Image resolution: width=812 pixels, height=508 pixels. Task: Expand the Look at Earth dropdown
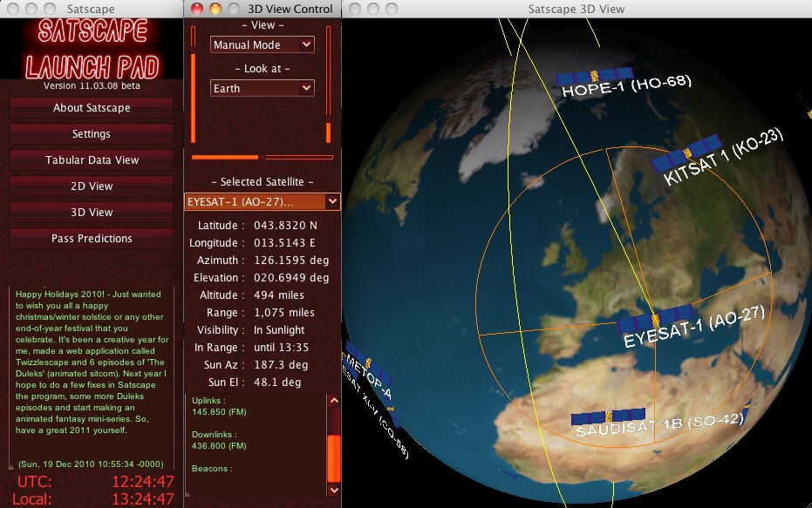coord(262,89)
